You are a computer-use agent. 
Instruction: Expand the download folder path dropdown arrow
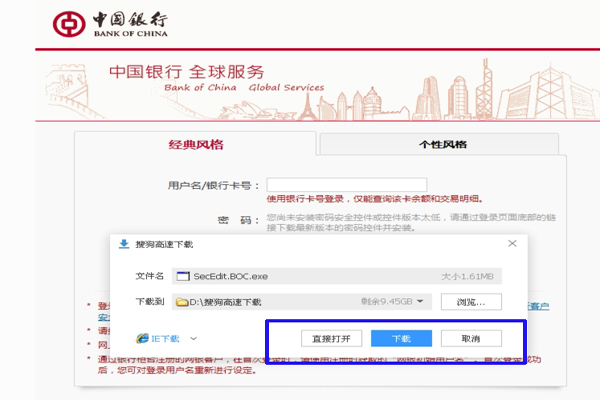(x=420, y=301)
